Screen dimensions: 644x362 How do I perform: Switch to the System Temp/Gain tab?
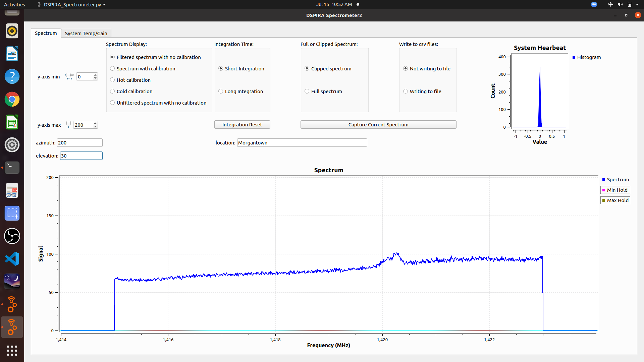click(86, 34)
